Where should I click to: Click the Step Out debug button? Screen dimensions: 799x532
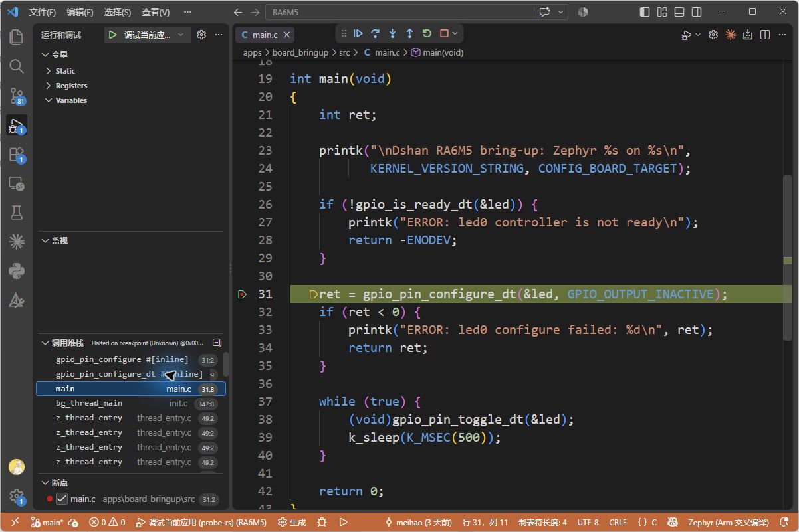coord(410,33)
